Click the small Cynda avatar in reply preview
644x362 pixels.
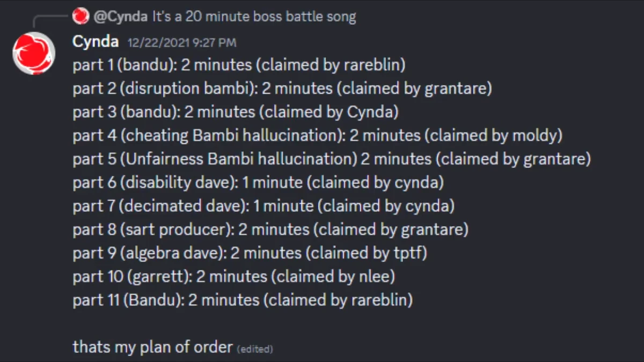[80, 17]
